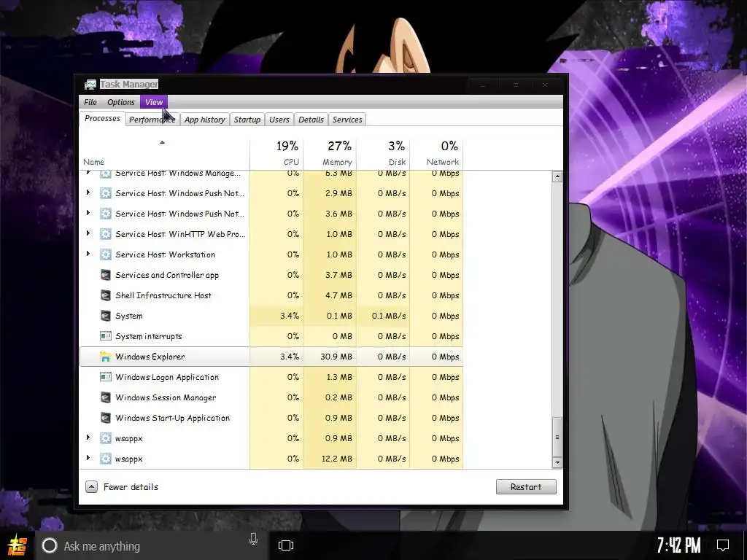Click the 0.1 MB/s disk value
Screen dimensions: 747x560
pos(389,316)
